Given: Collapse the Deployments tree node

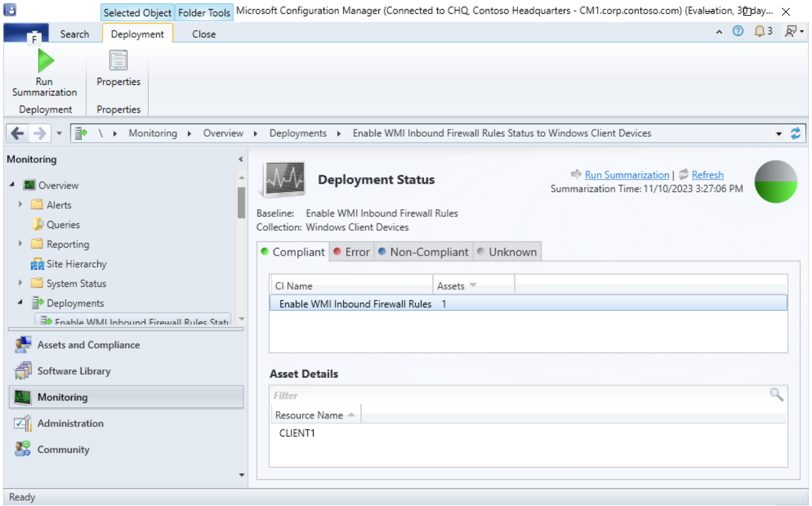Looking at the screenshot, I should (21, 303).
